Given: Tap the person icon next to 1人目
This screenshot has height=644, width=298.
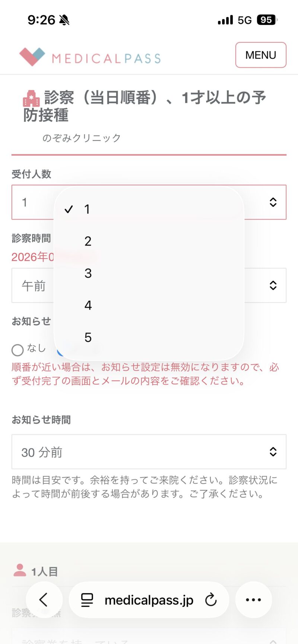Looking at the screenshot, I should pyautogui.click(x=20, y=570).
